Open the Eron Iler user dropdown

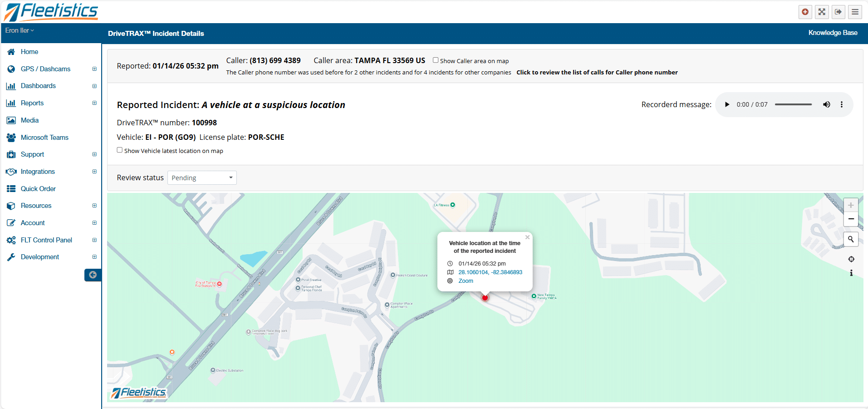tap(20, 30)
